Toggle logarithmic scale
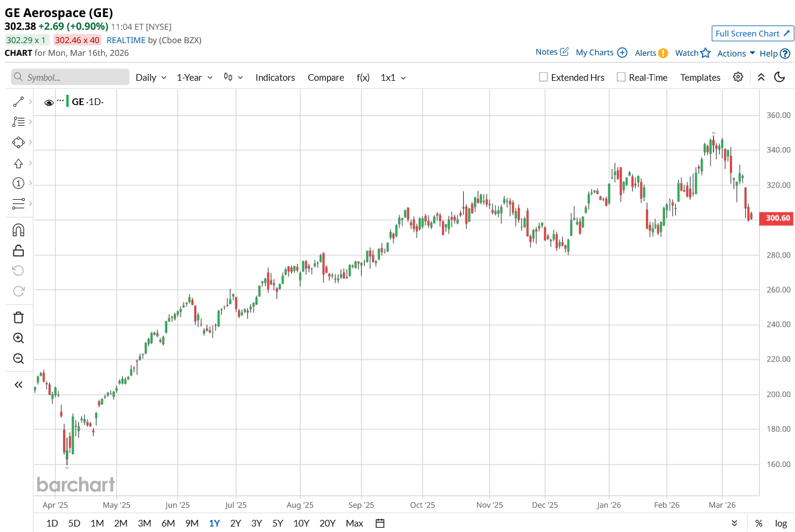The width and height of the screenshot is (795, 532). (x=781, y=523)
